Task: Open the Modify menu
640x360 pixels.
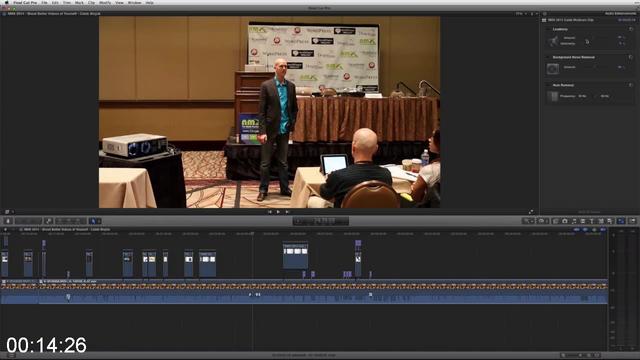Action: click(x=105, y=2)
